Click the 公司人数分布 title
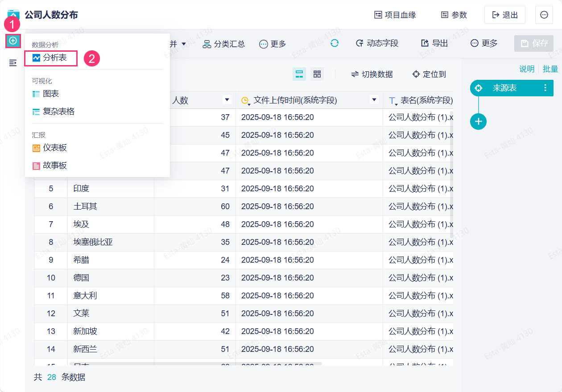This screenshot has height=392, width=562. 51,15
